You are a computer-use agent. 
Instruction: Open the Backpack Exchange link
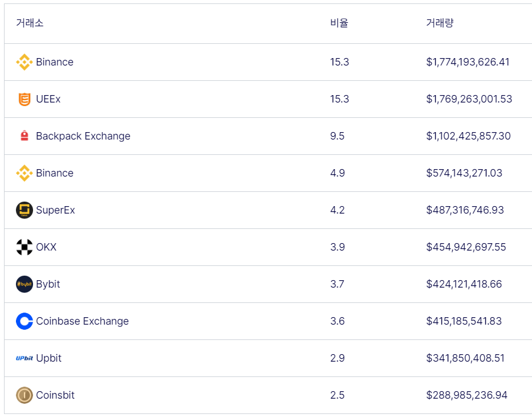pyautogui.click(x=83, y=136)
